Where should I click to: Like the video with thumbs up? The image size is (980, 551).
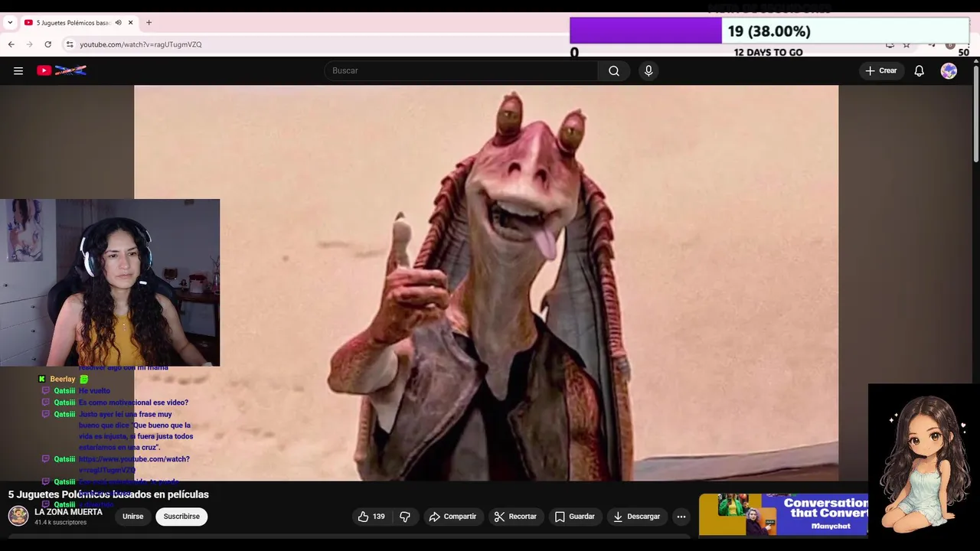point(371,517)
